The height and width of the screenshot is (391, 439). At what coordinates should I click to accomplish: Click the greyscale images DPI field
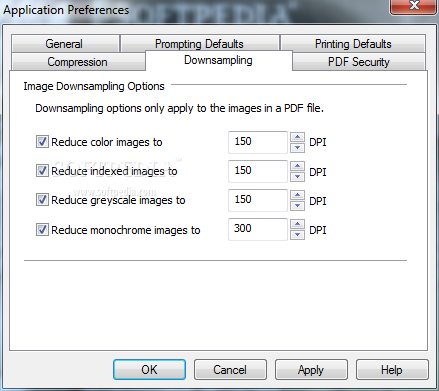pos(258,200)
